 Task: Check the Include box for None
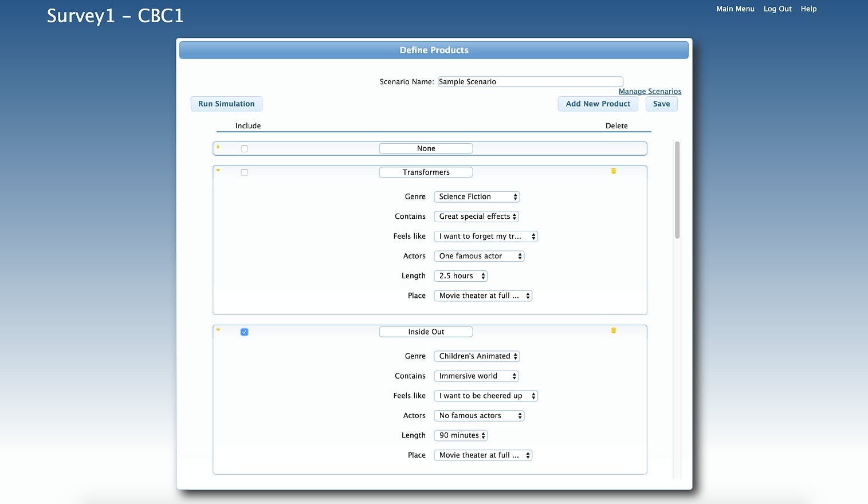tap(245, 149)
